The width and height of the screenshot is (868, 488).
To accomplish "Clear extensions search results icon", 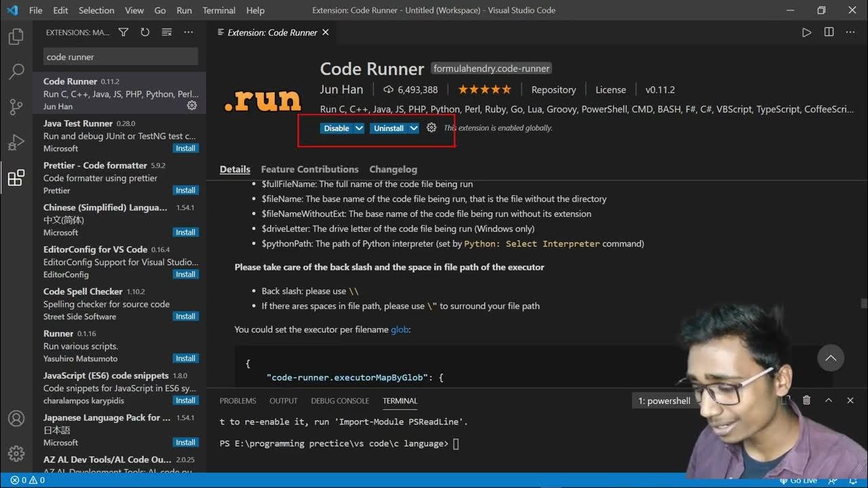I will click(167, 33).
